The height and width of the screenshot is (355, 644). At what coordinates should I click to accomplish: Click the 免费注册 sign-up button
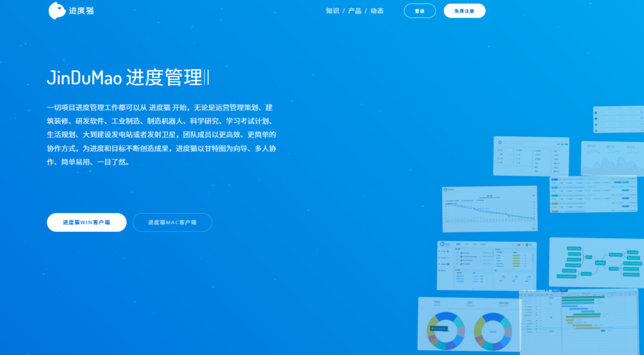coord(465,11)
